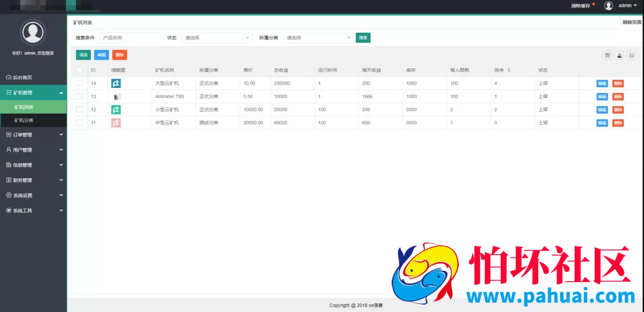Screen dimensions: 644x312
Task: Go to 后台首页 label in the sidebar
Action: (x=23, y=77)
